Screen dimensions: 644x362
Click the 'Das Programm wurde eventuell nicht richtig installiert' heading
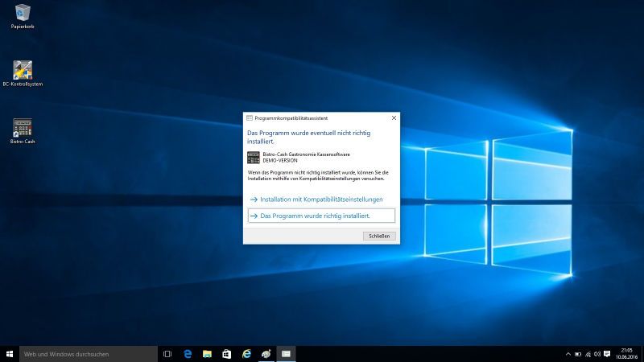click(x=309, y=137)
